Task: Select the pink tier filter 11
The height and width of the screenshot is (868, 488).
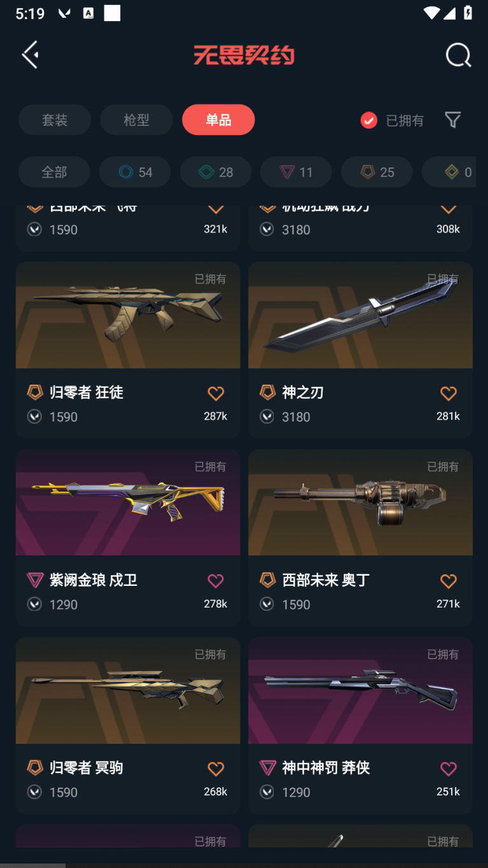Action: click(x=296, y=172)
